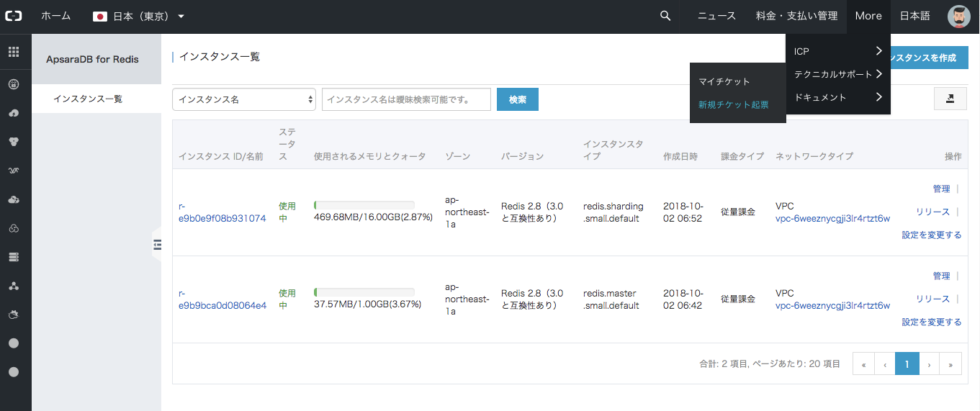Image resolution: width=980 pixels, height=411 pixels.
Task: Open the インスタンス名 search field dropdown
Action: (244, 99)
